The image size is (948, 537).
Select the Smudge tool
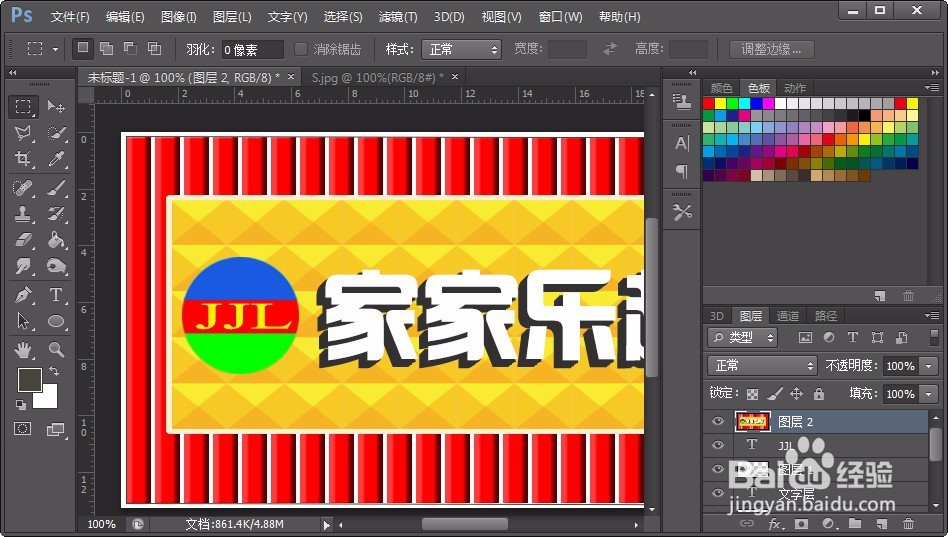[x=23, y=265]
